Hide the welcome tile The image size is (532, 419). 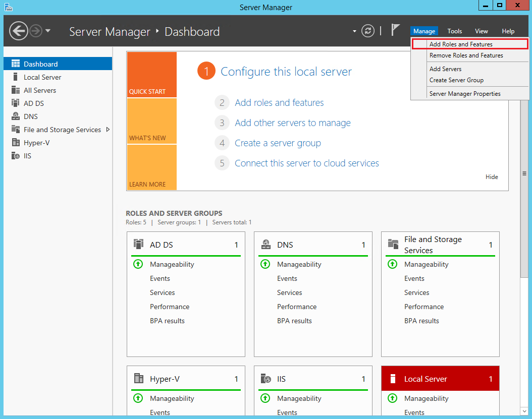(x=492, y=177)
